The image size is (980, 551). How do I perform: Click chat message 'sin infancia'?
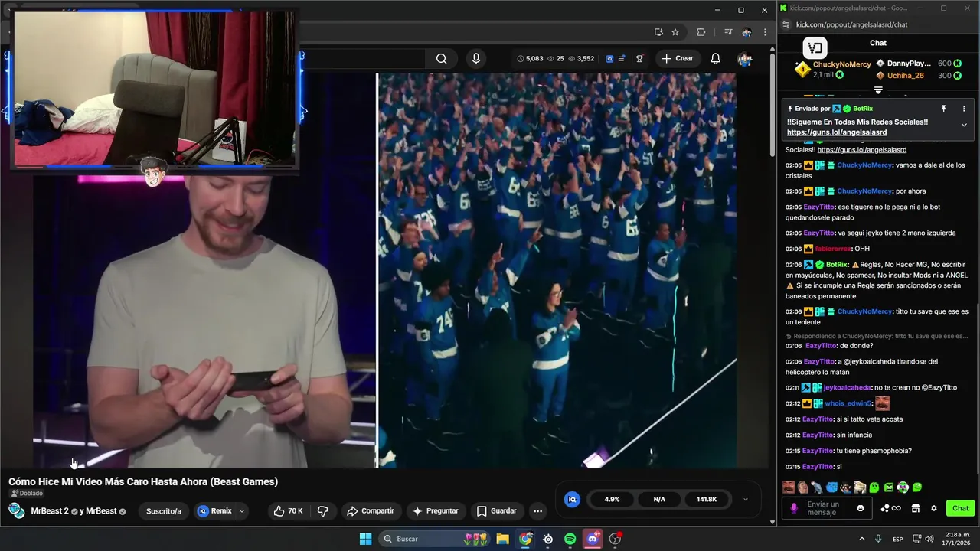pos(854,435)
